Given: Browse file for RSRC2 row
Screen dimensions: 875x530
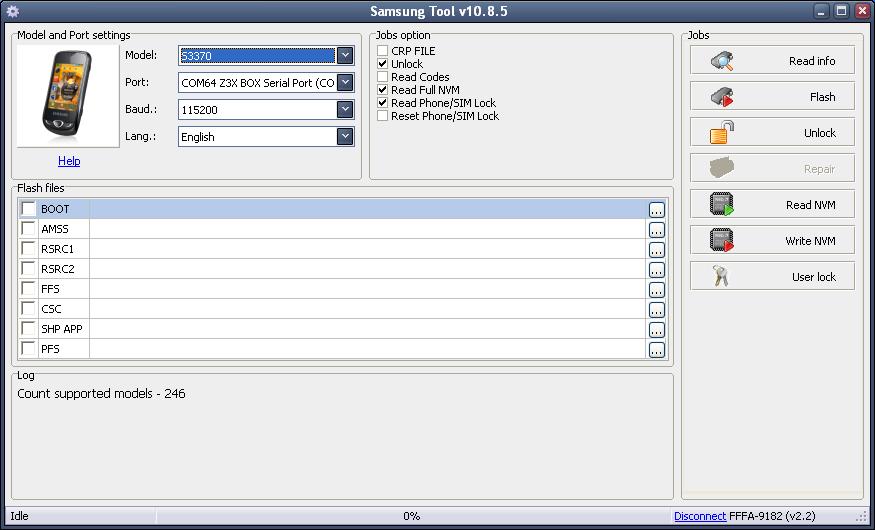Looking at the screenshot, I should click(x=657, y=270).
